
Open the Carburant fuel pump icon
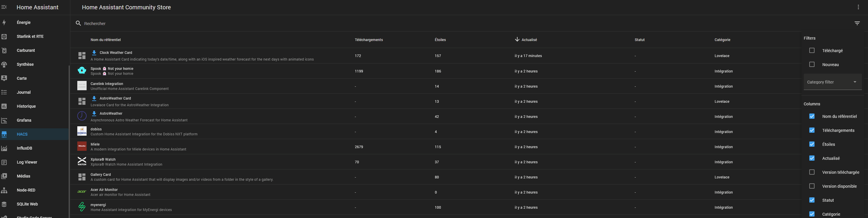4,50
